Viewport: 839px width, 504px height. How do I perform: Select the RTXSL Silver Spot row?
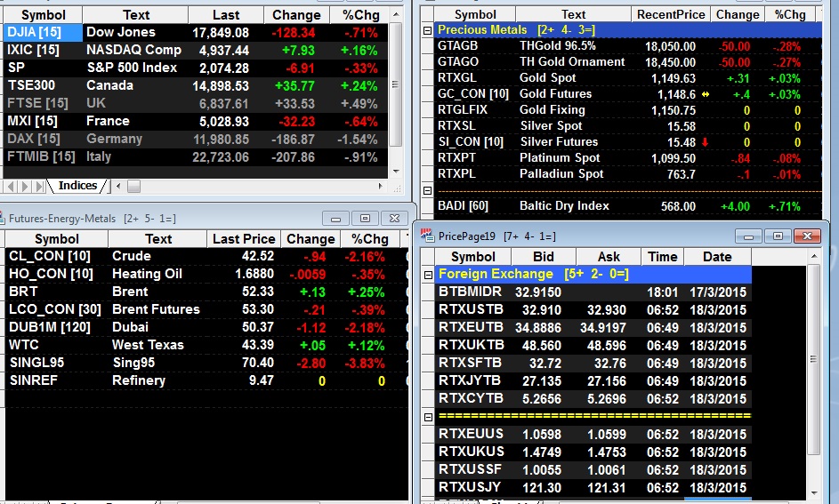(x=627, y=126)
